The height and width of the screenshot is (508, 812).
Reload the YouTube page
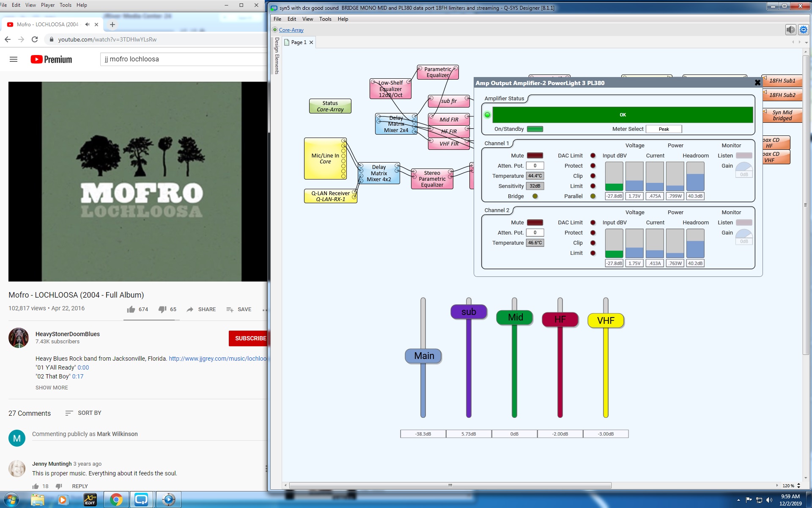(x=35, y=39)
